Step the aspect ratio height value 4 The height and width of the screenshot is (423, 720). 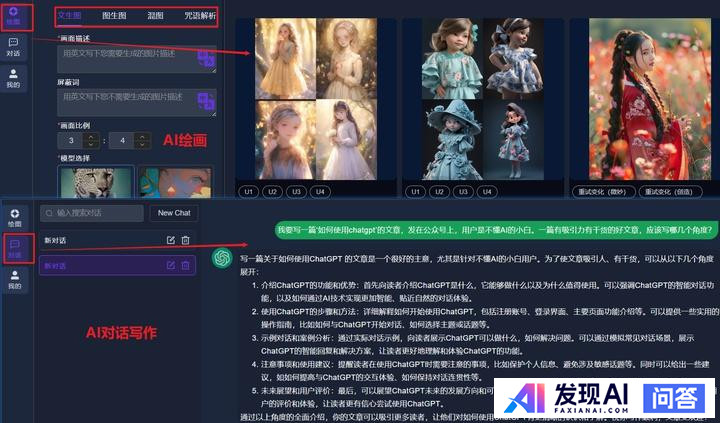[136, 140]
